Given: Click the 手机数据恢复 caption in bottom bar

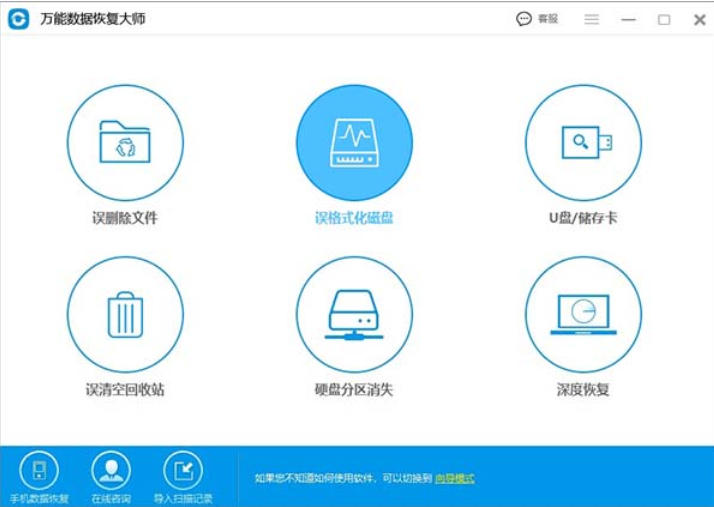Looking at the screenshot, I should (39, 498).
